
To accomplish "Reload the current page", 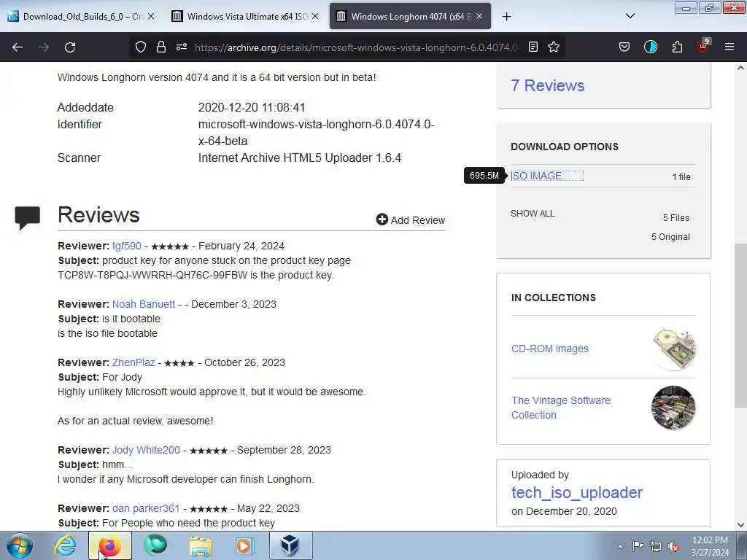I will [70, 47].
